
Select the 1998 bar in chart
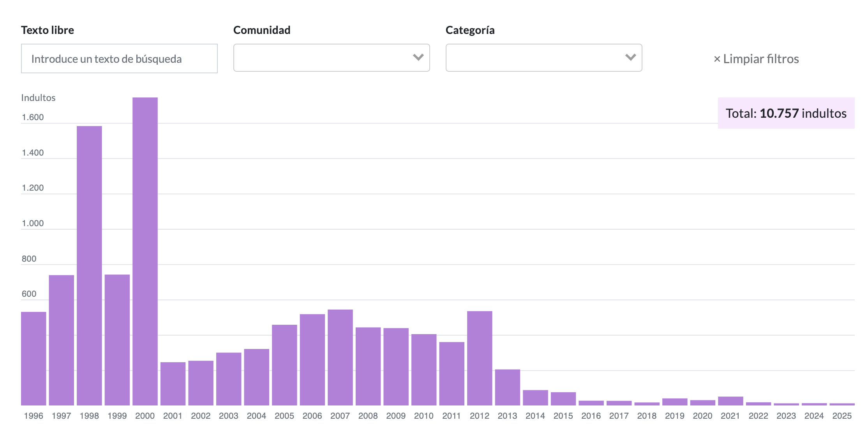point(89,265)
